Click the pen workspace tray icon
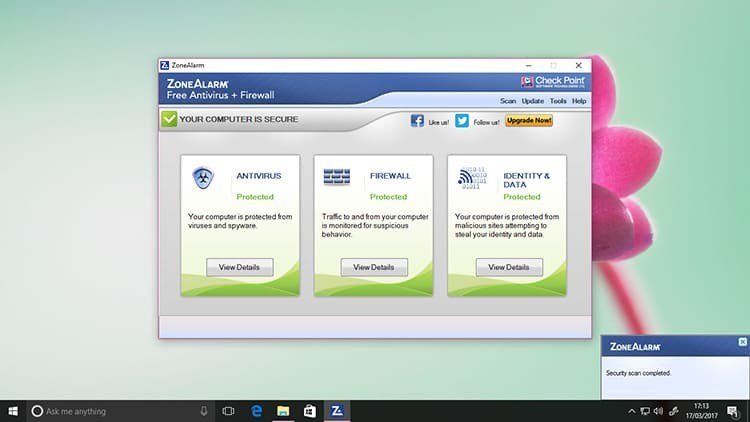 click(x=673, y=411)
